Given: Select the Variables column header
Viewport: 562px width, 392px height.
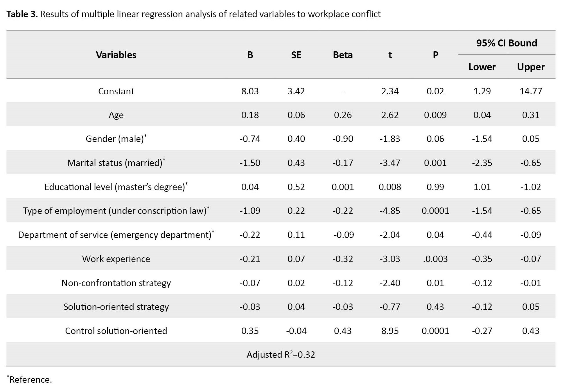Looking at the screenshot, I should pos(116,55).
